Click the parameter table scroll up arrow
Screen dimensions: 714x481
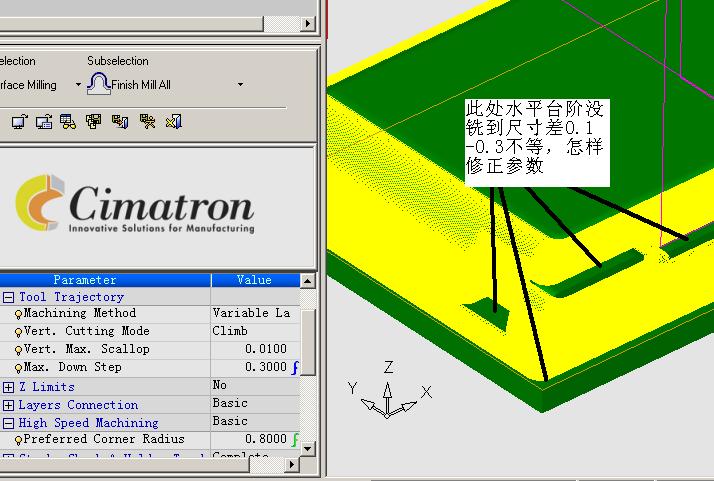(308, 281)
